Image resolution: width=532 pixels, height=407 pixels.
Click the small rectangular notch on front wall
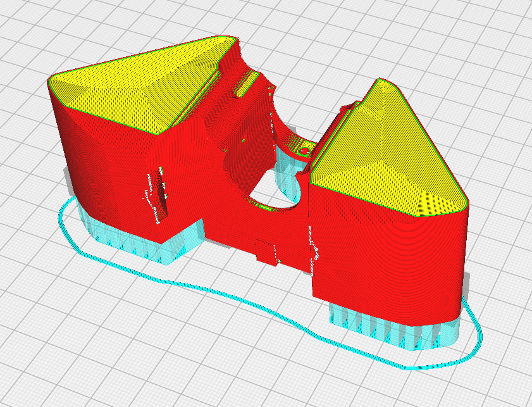coord(266,252)
